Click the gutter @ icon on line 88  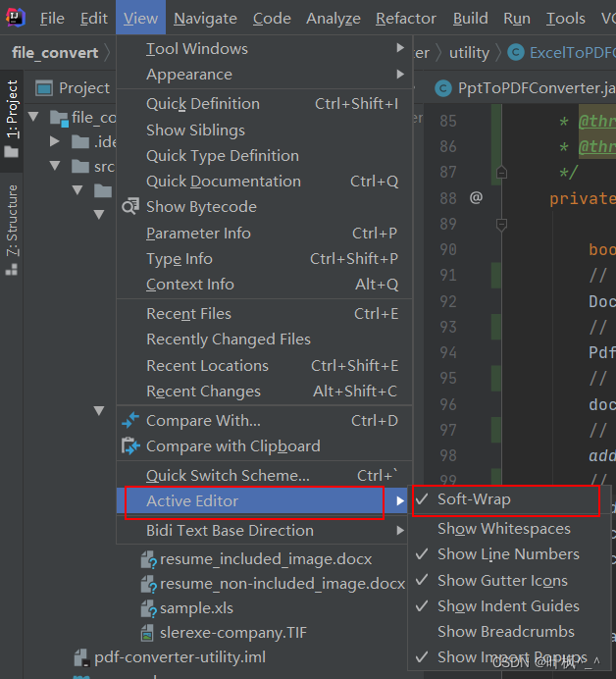[476, 197]
